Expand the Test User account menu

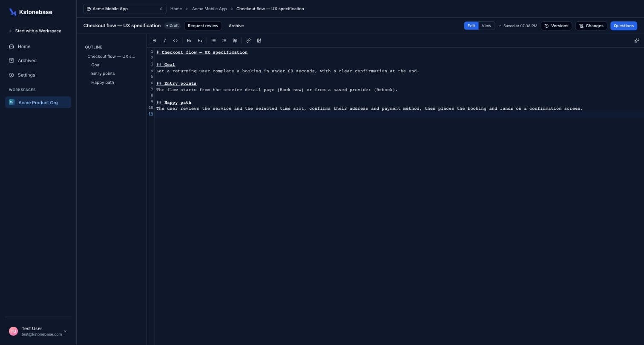pyautogui.click(x=65, y=331)
